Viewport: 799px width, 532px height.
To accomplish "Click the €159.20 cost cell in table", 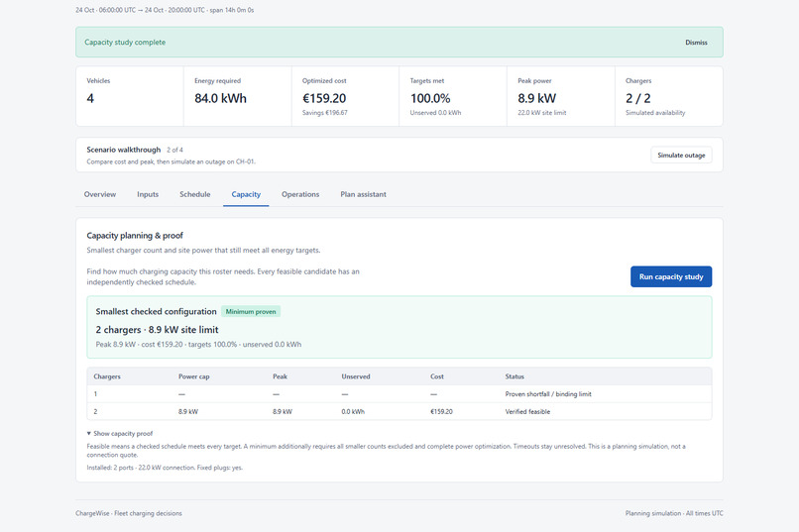I will tap(441, 412).
